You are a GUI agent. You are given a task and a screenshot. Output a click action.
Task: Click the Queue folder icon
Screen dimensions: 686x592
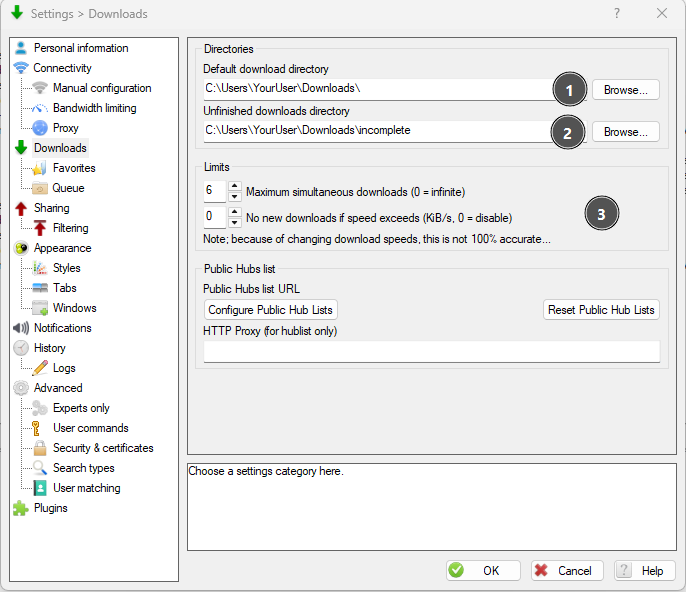(x=40, y=188)
